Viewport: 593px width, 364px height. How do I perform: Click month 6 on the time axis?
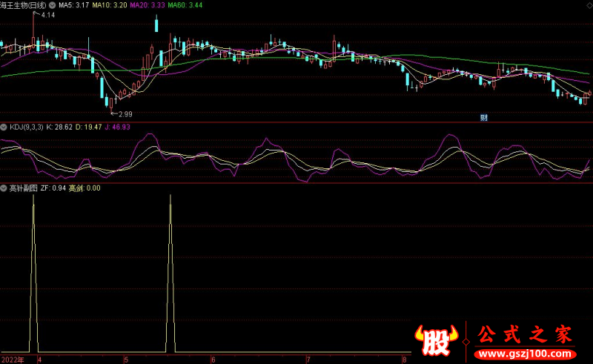pyautogui.click(x=213, y=359)
